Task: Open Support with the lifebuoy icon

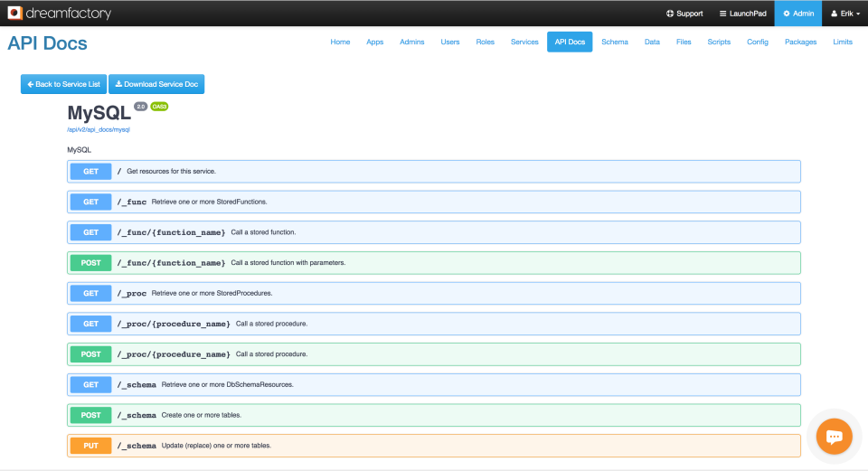Action: [684, 14]
